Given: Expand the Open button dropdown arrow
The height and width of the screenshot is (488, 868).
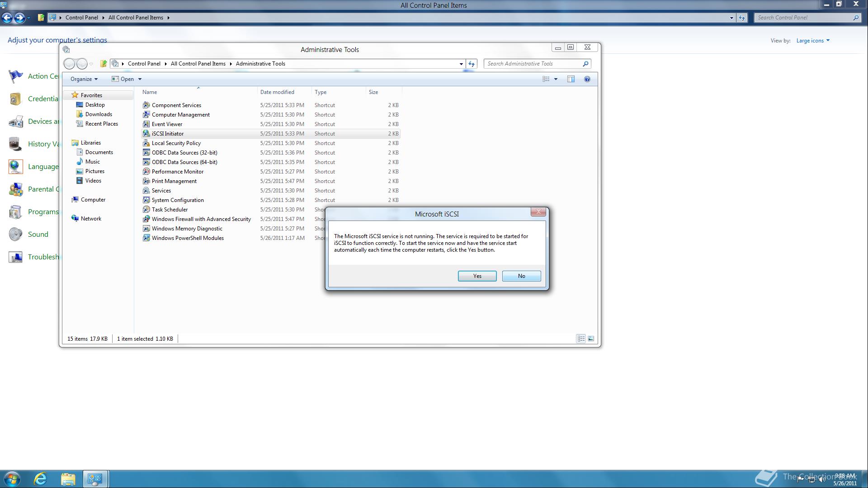Looking at the screenshot, I should 140,79.
